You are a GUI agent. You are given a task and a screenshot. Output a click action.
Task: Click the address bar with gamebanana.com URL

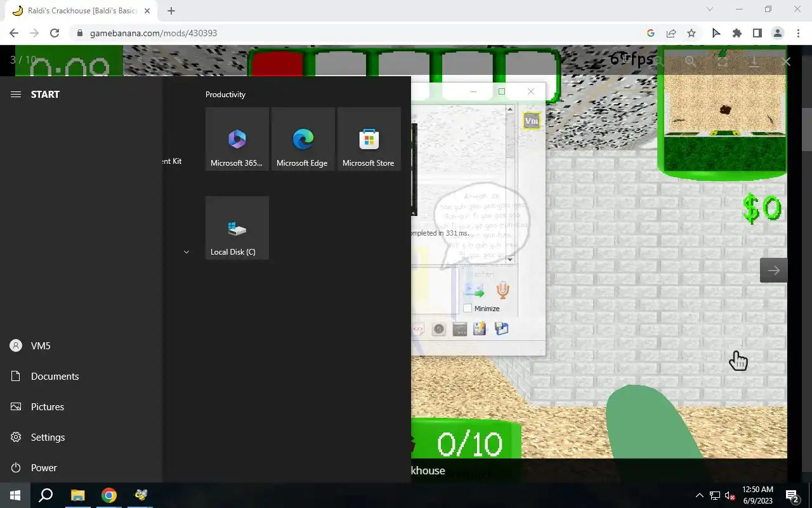pyautogui.click(x=355, y=33)
